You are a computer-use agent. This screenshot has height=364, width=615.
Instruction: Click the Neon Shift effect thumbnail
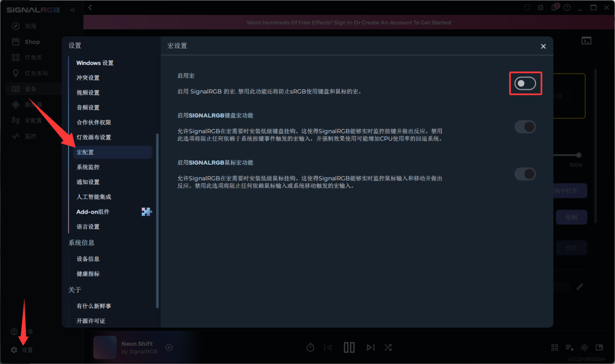[105, 348]
